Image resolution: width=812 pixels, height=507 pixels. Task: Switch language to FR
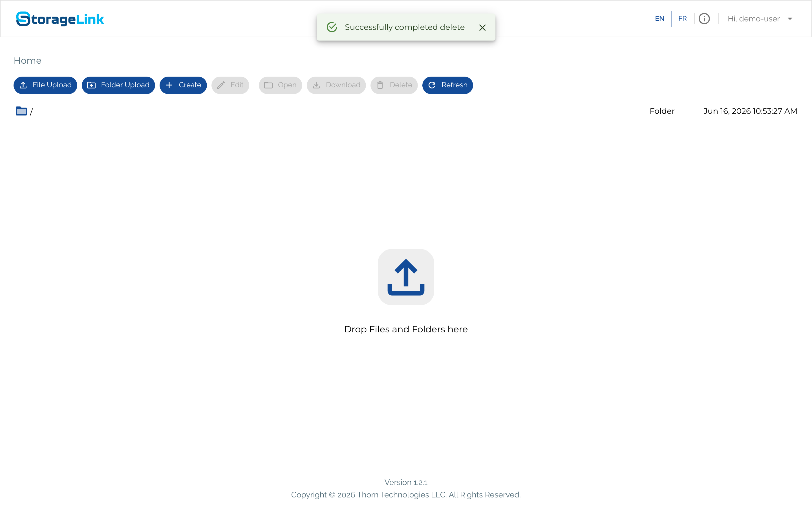[x=683, y=19]
